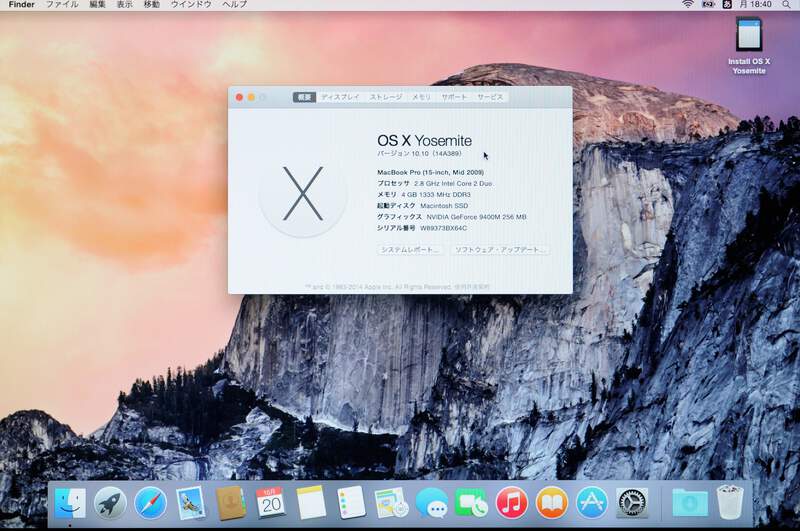Open Calendar icon showing 20
The image size is (800, 531).
click(x=271, y=503)
